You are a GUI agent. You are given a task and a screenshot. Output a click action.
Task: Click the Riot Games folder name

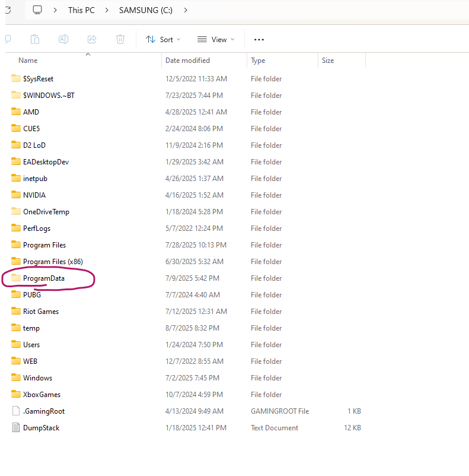41,312
